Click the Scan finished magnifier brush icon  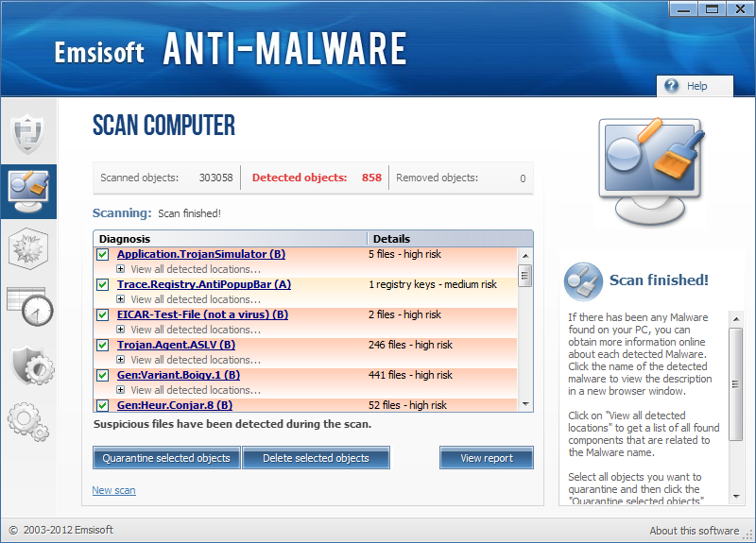pyautogui.click(x=583, y=281)
